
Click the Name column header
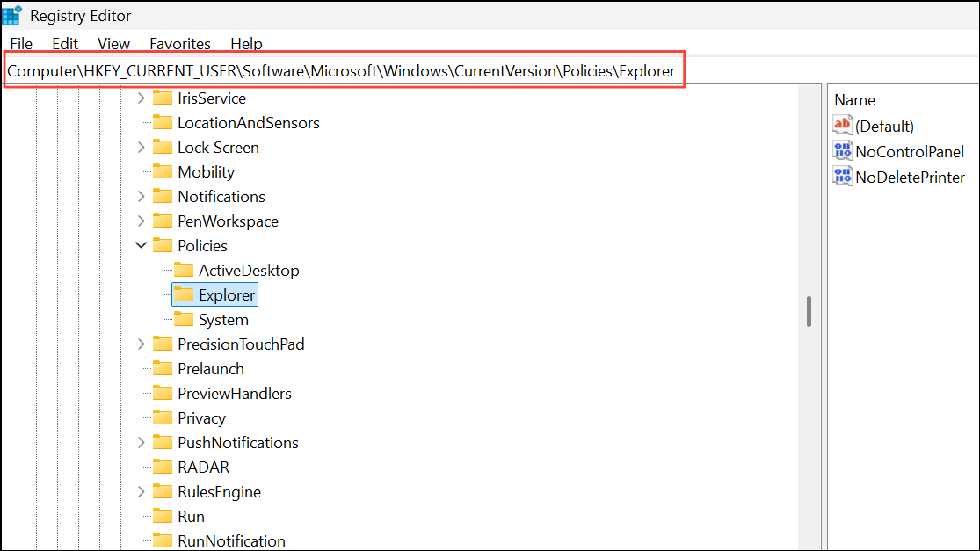click(x=854, y=100)
